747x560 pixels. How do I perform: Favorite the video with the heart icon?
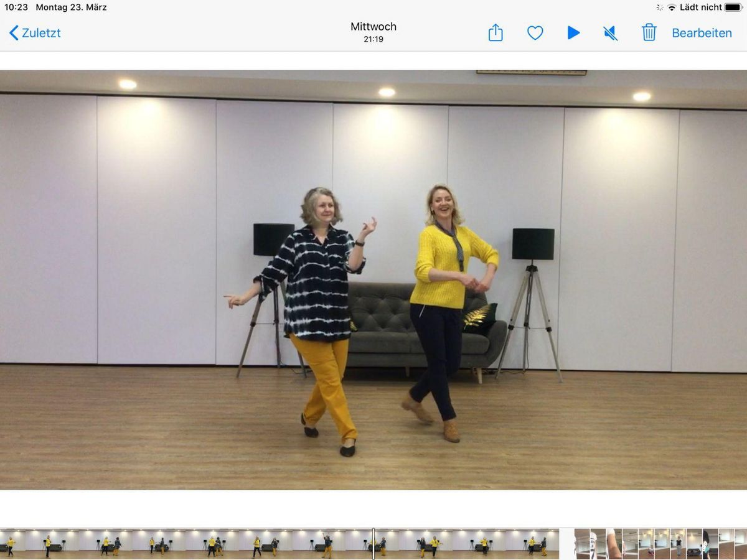point(535,32)
